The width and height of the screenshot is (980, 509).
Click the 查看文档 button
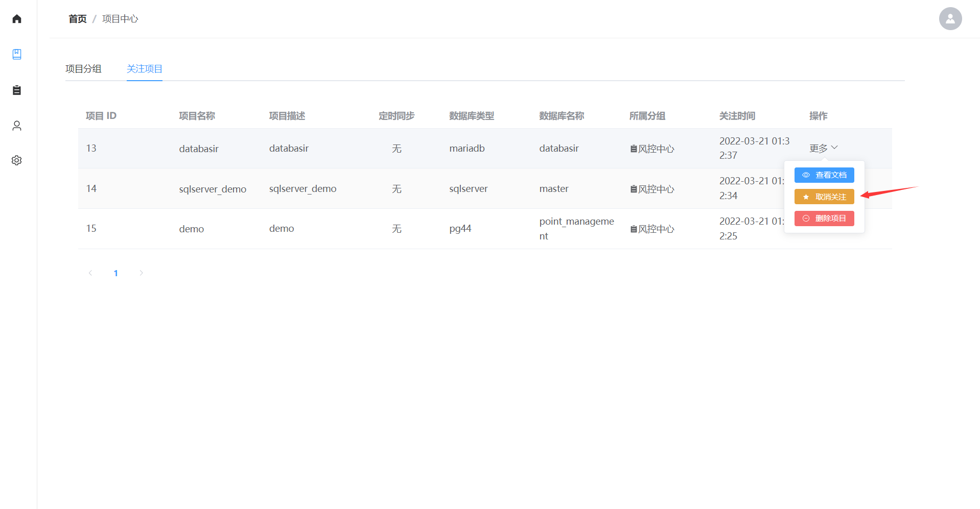(x=824, y=175)
